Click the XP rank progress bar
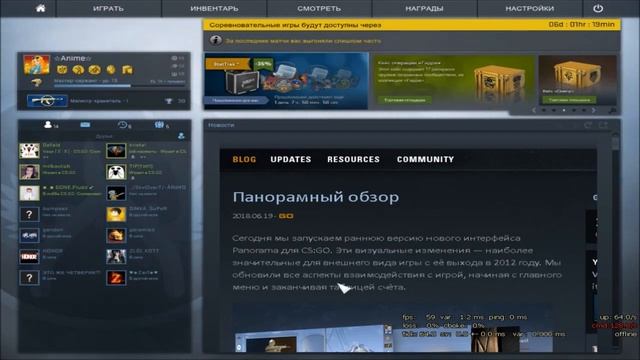This screenshot has width=640, height=360. click(x=120, y=86)
